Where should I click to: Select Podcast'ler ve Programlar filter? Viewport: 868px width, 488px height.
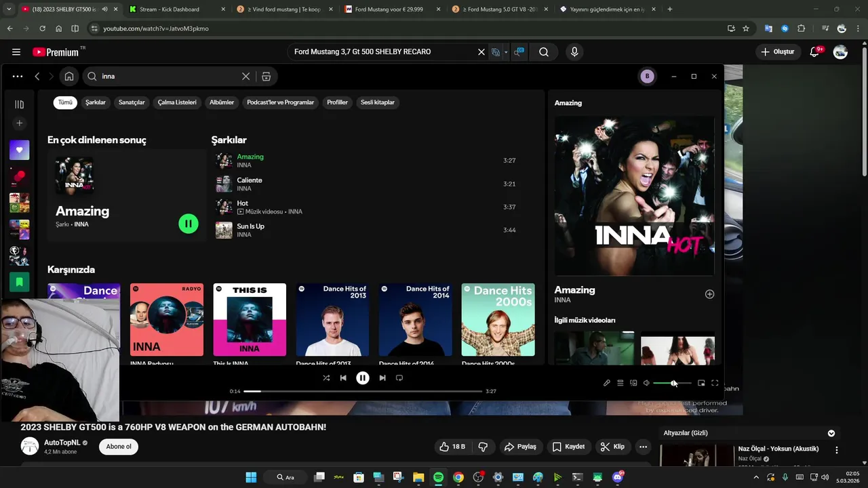tap(280, 102)
